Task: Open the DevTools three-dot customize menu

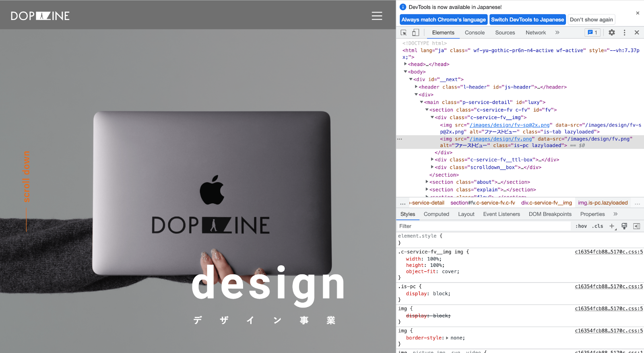Action: tap(625, 33)
